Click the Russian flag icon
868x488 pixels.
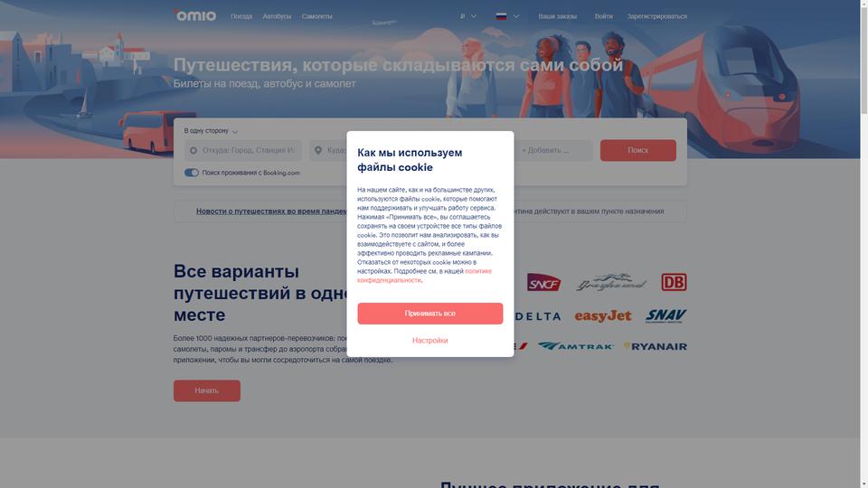tap(501, 16)
